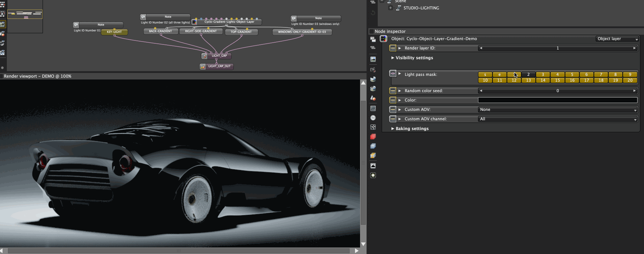Image resolution: width=644 pixels, height=254 pixels.
Task: Click the collapse-all-nodes icon in the inspector sidebar
Action: (x=373, y=48)
